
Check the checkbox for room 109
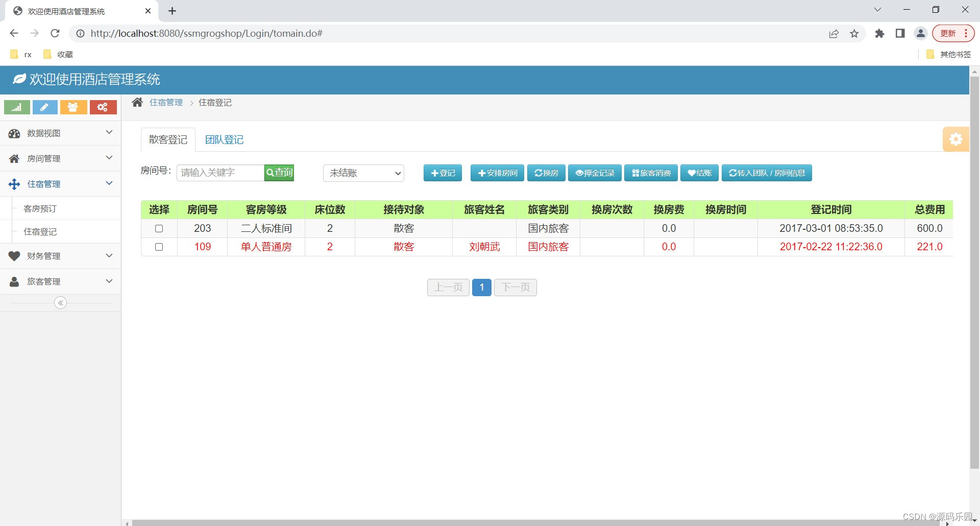pyautogui.click(x=159, y=247)
